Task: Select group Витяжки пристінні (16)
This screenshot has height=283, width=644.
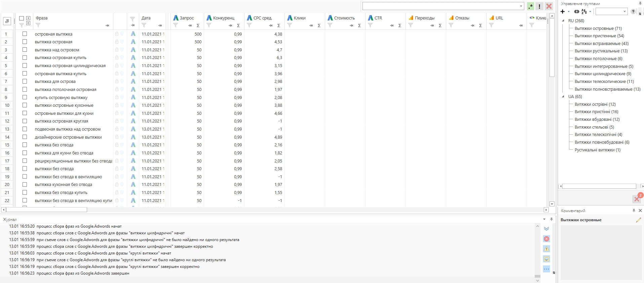Action: point(597,111)
